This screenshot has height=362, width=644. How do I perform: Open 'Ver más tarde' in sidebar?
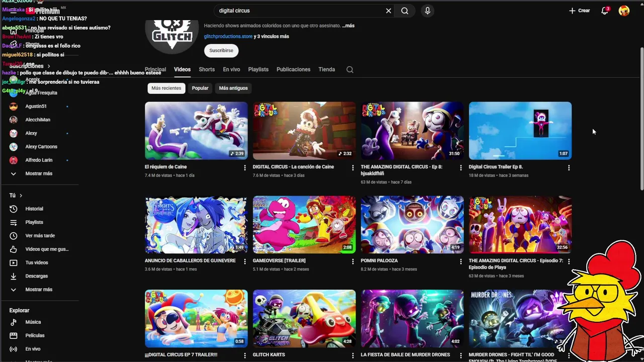[x=39, y=236]
